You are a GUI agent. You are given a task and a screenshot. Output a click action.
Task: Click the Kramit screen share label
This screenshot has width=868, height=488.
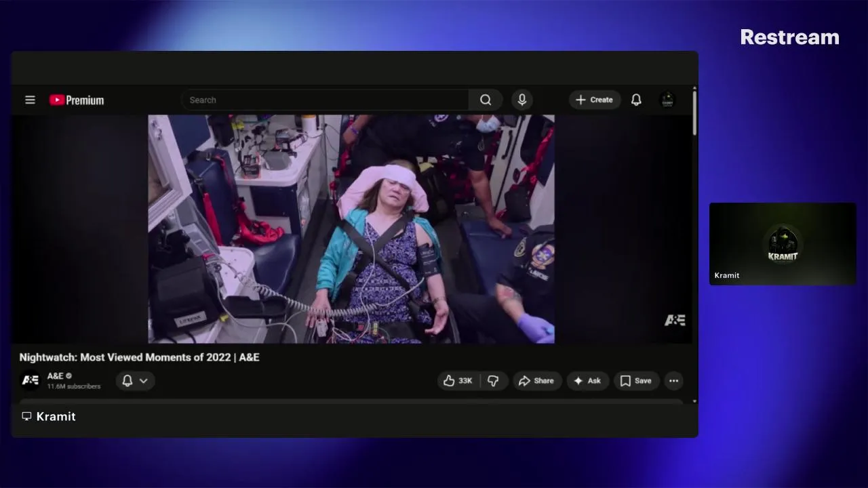click(x=56, y=416)
